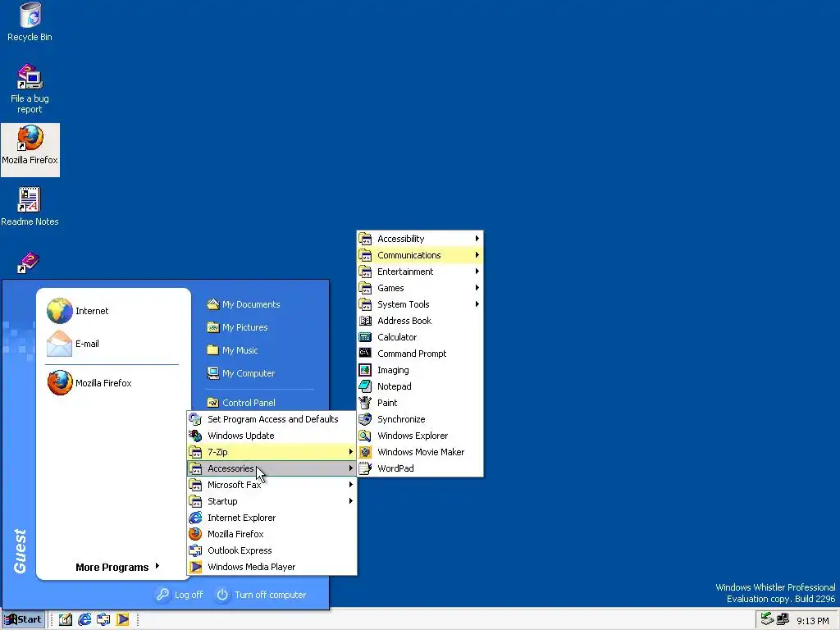This screenshot has width=840, height=630.
Task: Open the Recycle Bin desktop icon
Action: pyautogui.click(x=30, y=22)
